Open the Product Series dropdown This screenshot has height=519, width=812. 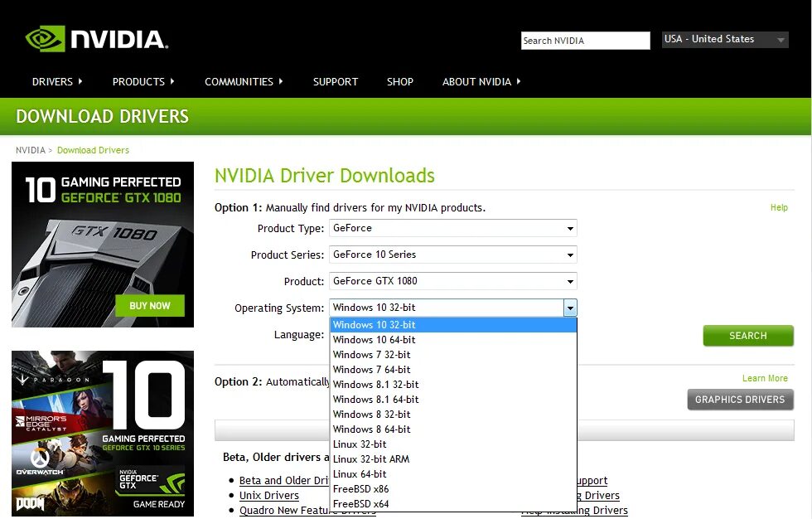(x=453, y=255)
